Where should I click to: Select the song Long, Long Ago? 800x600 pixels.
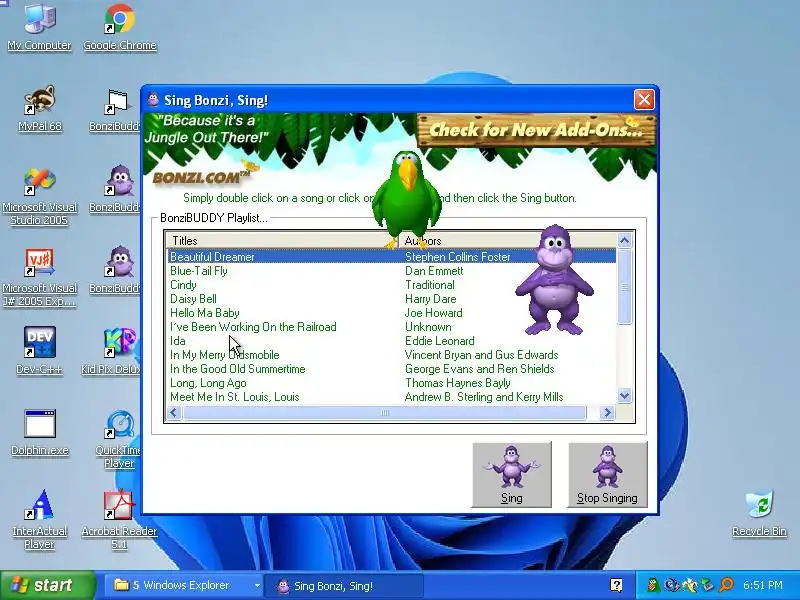click(x=208, y=383)
